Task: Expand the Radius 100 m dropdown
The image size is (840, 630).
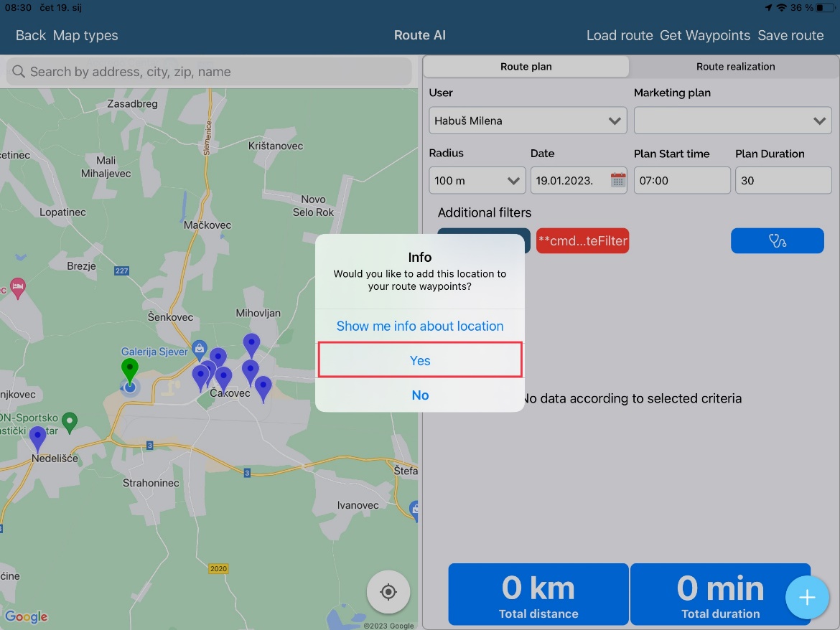Action: tap(477, 181)
